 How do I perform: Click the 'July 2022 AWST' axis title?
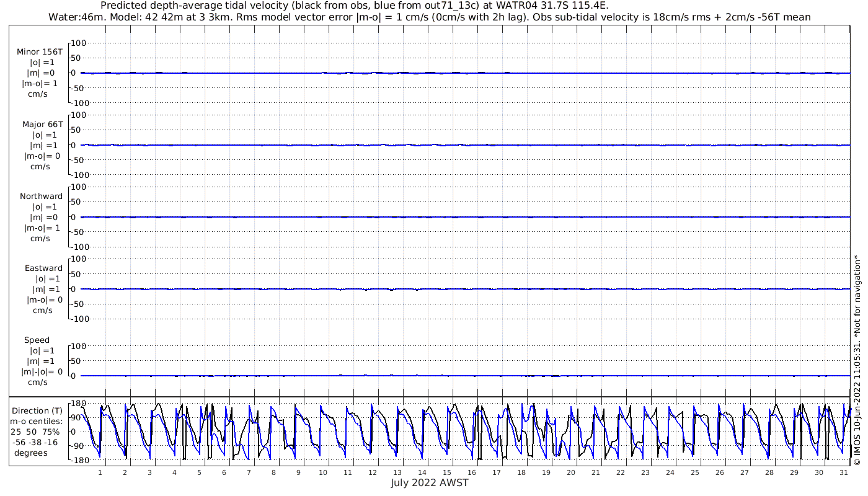[x=430, y=483]
